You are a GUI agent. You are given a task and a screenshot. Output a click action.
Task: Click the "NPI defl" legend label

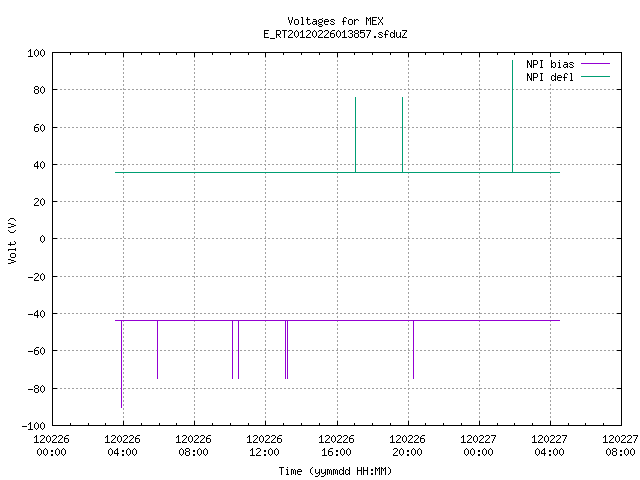[x=550, y=77]
